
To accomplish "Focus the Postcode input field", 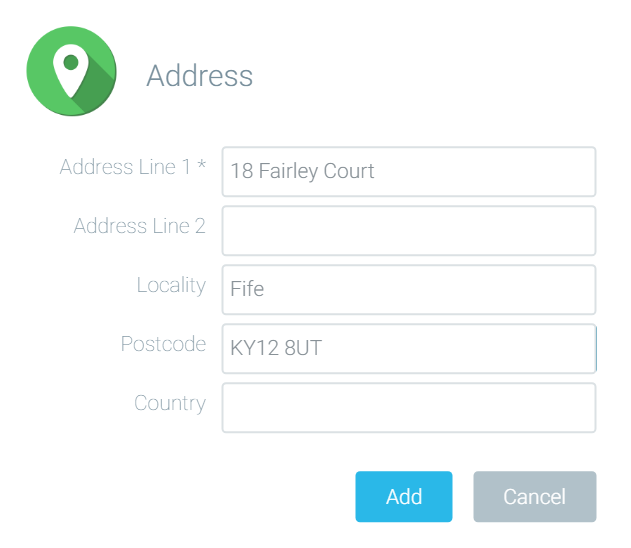I will 409,349.
